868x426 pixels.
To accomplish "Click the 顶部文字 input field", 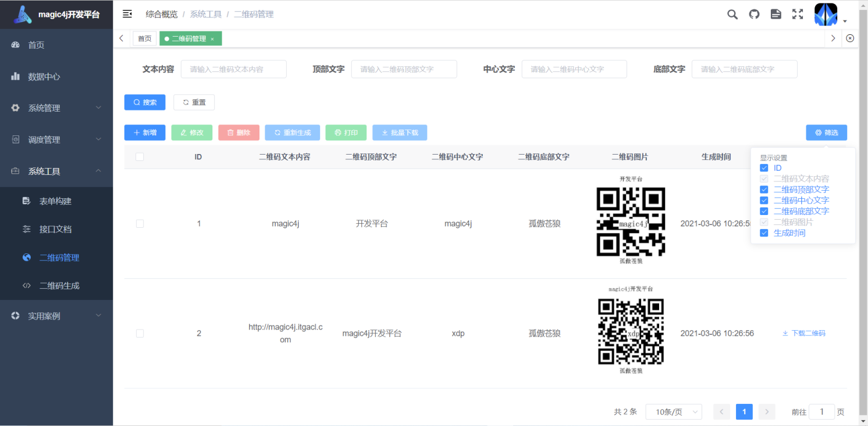I will [404, 69].
